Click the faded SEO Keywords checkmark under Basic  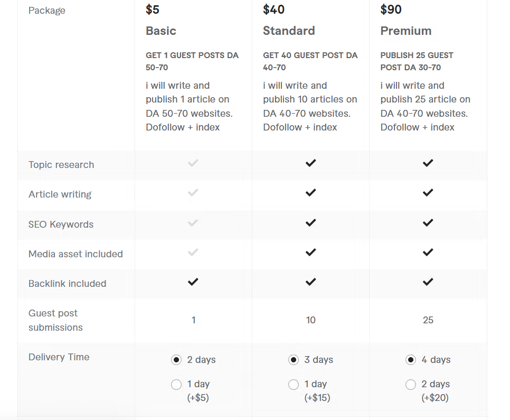tap(193, 223)
